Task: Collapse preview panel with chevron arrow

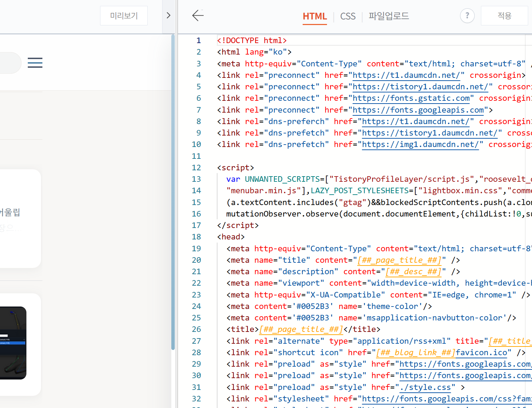Action: tap(169, 15)
